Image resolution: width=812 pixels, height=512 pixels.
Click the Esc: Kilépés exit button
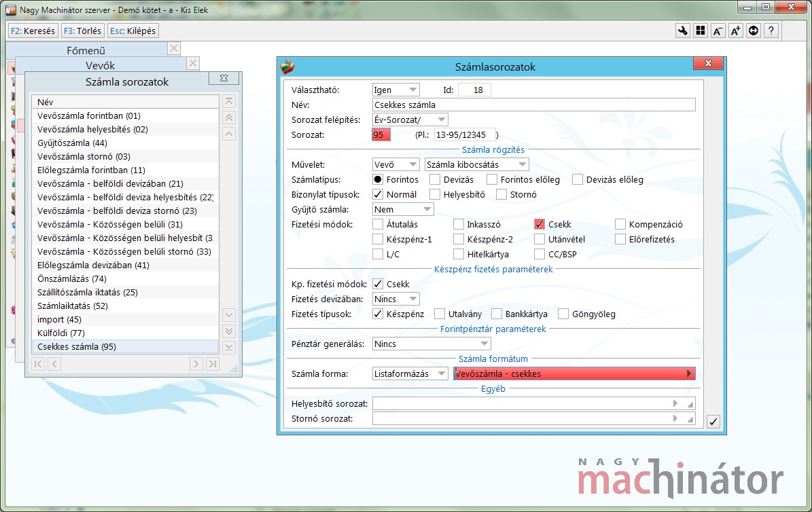[x=133, y=31]
